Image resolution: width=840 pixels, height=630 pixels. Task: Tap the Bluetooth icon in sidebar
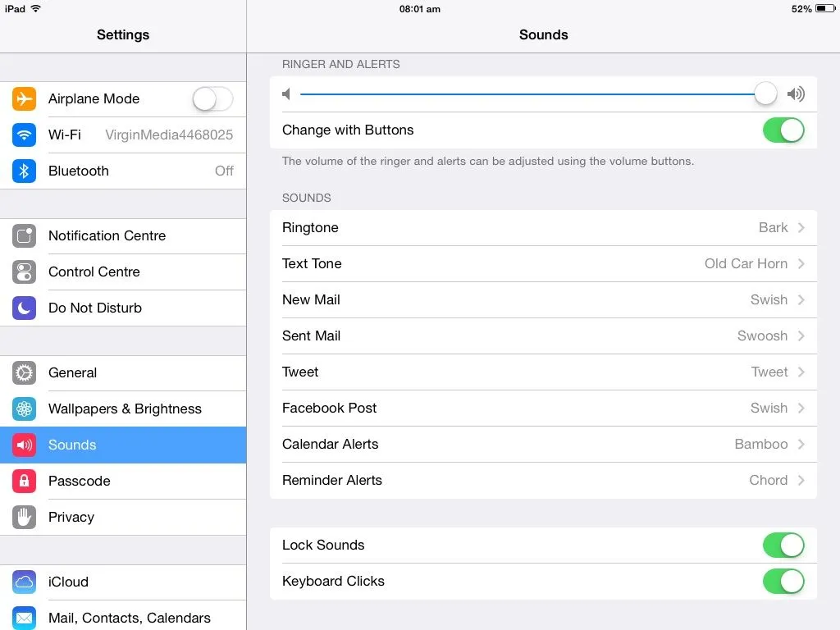pos(25,171)
